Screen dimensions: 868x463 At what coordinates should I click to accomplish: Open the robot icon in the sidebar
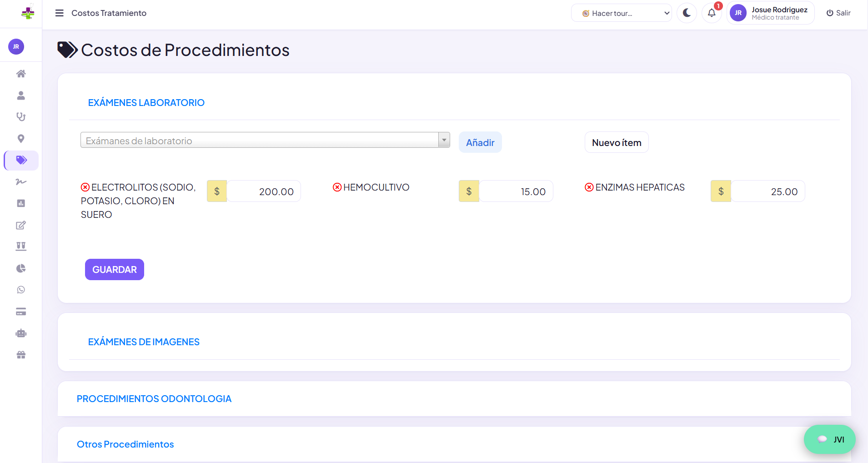21,333
